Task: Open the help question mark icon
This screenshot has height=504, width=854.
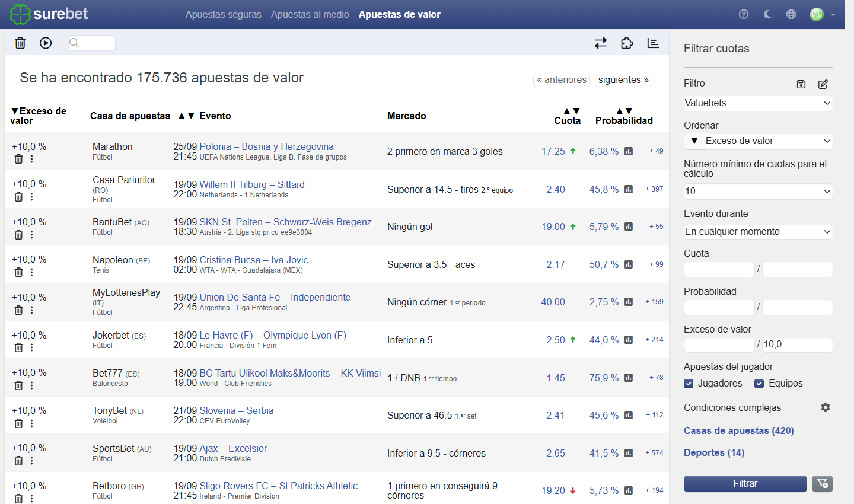Action: coord(744,14)
